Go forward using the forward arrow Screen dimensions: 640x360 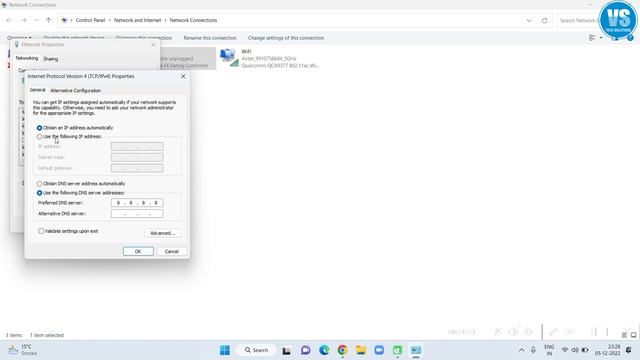pyautogui.click(x=24, y=20)
